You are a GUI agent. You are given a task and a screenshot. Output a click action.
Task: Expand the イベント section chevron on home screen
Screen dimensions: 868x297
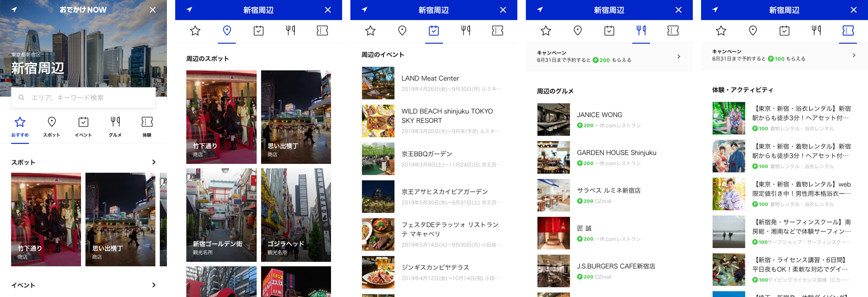[x=154, y=285]
